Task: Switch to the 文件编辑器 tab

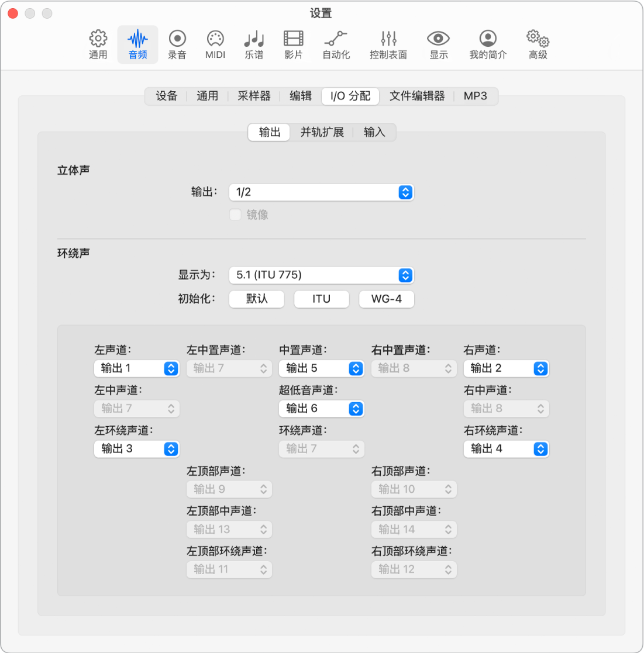Action: pos(417,96)
